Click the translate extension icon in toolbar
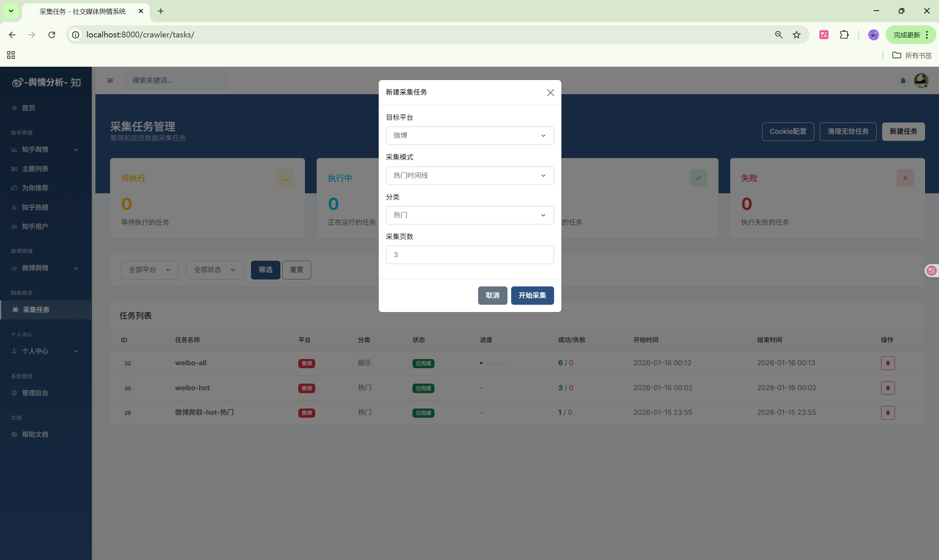Image resolution: width=939 pixels, height=560 pixels. click(x=823, y=35)
